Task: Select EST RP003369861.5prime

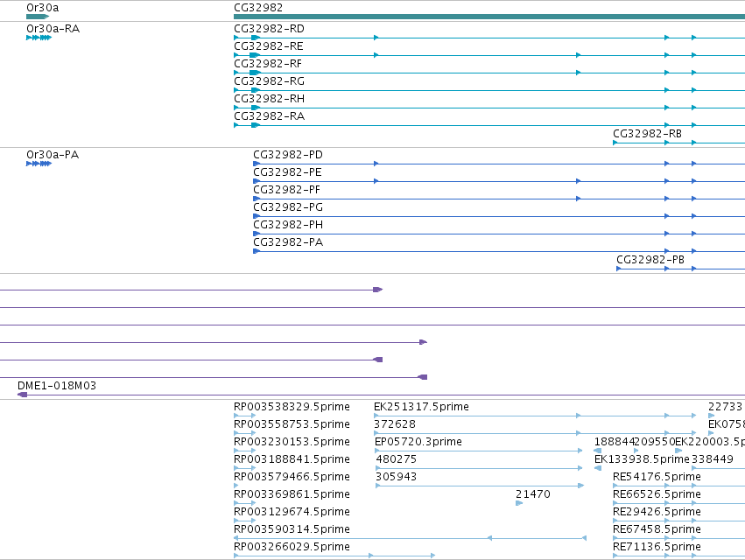Action: pos(292,495)
